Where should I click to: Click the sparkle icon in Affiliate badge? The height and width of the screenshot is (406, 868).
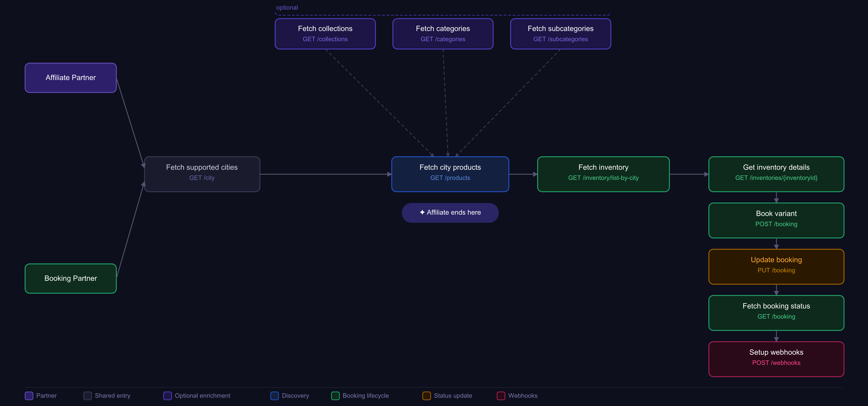422,212
